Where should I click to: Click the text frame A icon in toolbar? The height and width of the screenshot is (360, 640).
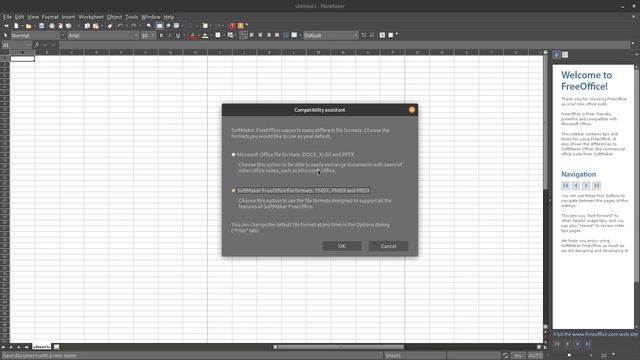382,36
